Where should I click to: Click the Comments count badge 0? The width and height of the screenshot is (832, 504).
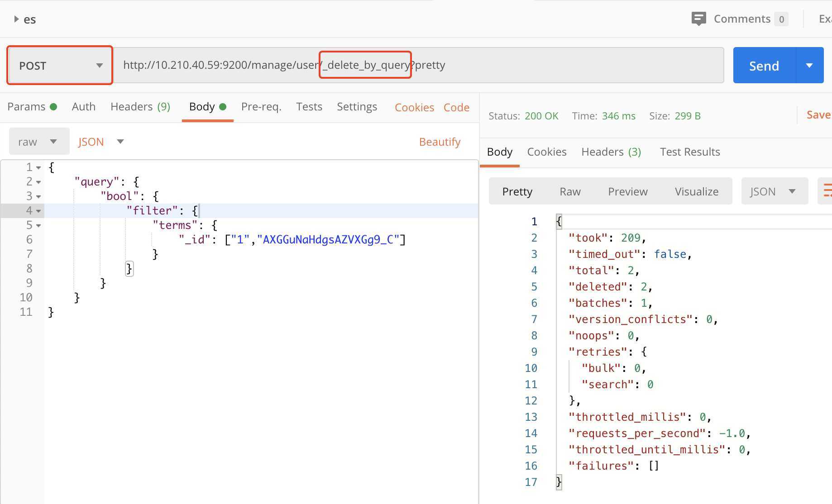point(781,19)
